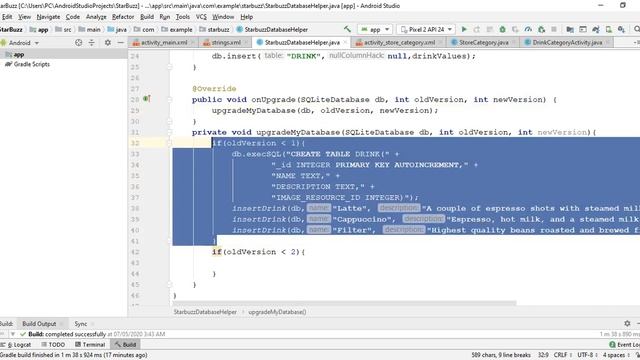Close the StarbuzzDatabaseHelper.java tab
Screen dimensions: 640x360
[345, 42]
